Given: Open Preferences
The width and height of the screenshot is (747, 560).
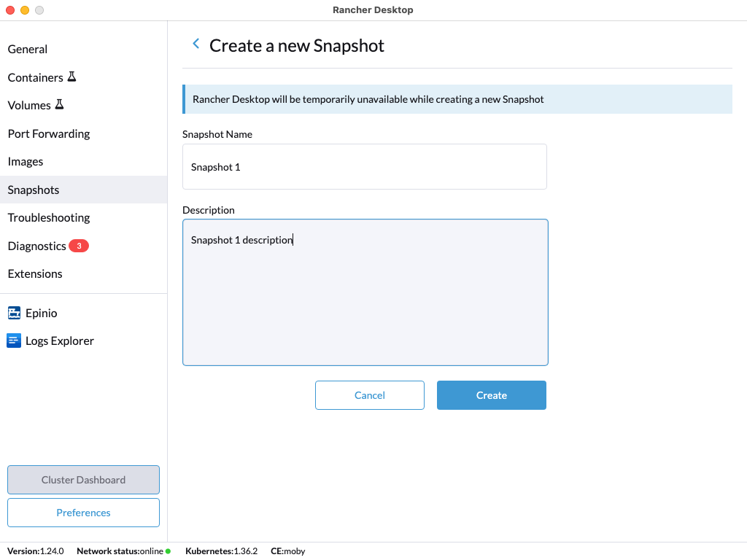Looking at the screenshot, I should pyautogui.click(x=83, y=513).
